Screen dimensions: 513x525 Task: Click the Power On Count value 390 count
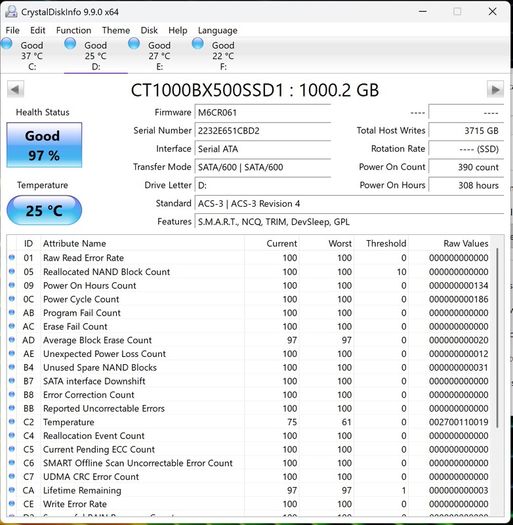pyautogui.click(x=466, y=167)
